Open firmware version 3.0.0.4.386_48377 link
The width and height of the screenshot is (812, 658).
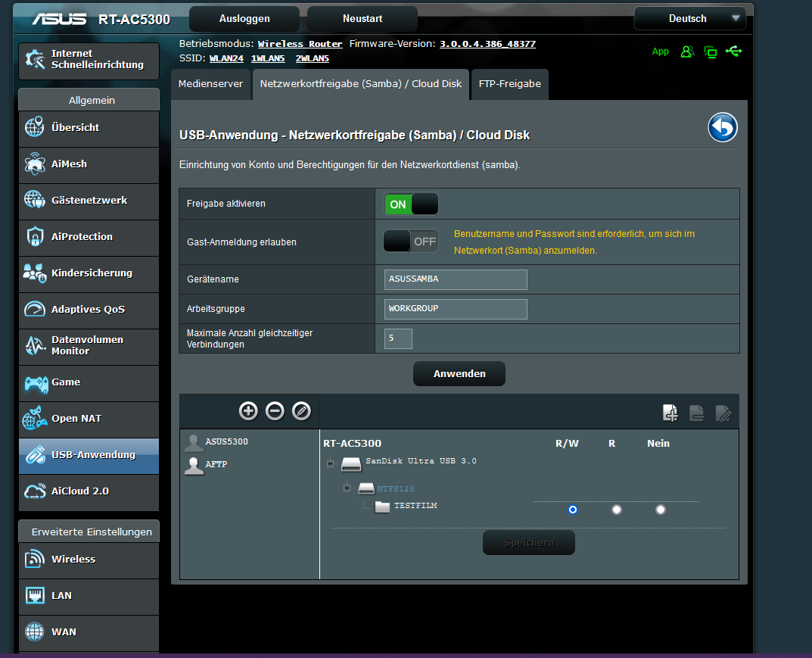point(488,44)
